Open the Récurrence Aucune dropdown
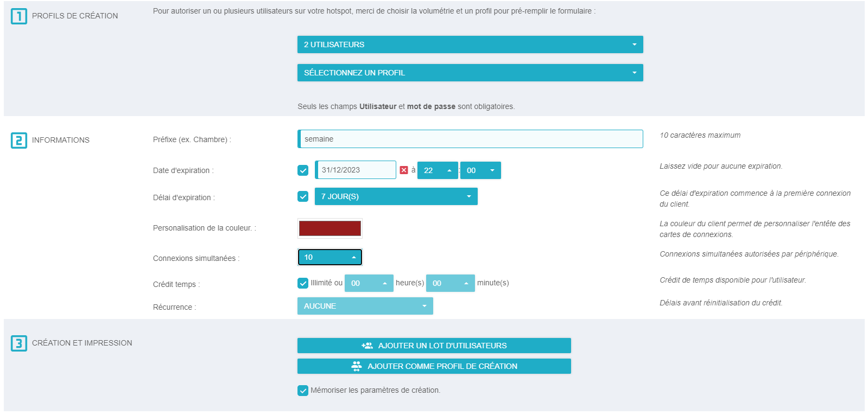 tap(365, 306)
